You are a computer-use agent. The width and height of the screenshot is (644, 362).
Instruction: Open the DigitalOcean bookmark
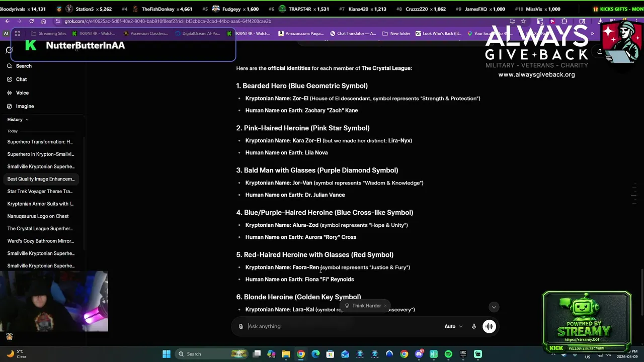click(x=198, y=34)
